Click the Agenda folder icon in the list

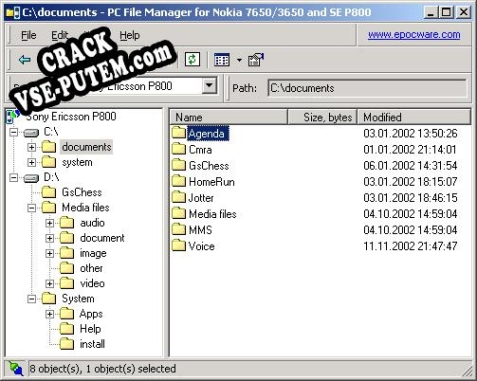(x=179, y=133)
